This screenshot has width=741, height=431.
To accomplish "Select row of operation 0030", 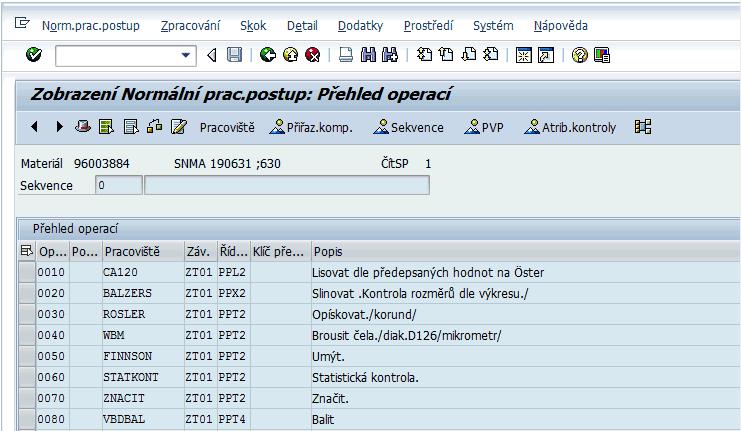I will click(x=27, y=314).
